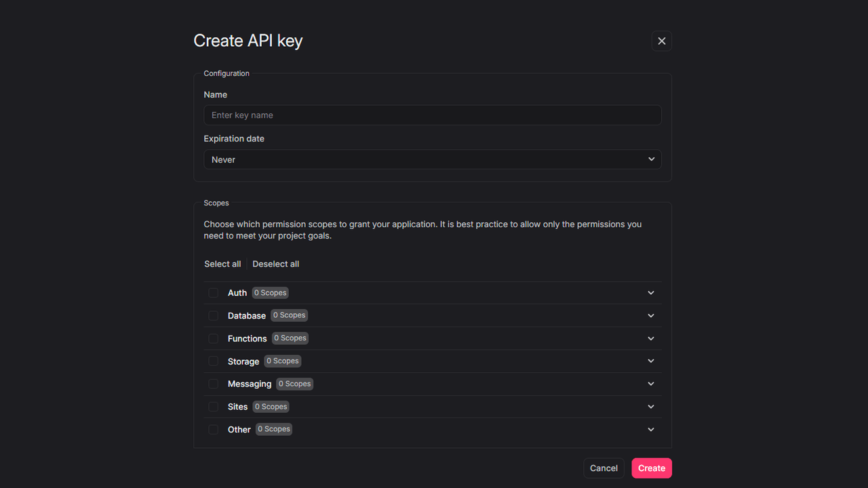Expand the Sites scopes section

click(x=650, y=406)
